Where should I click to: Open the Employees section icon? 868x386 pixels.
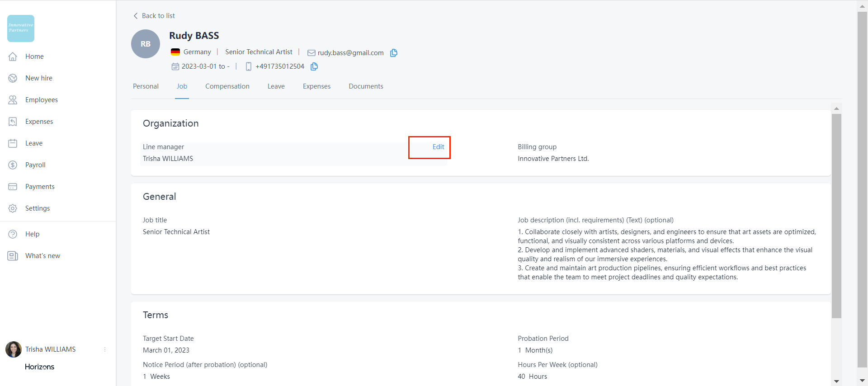[x=13, y=100]
